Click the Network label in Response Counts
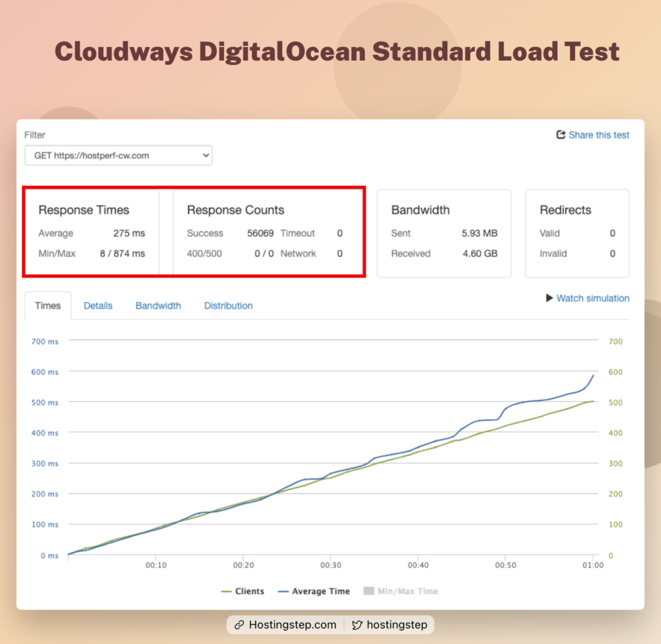Viewport: 661px width, 644px height. [x=298, y=253]
